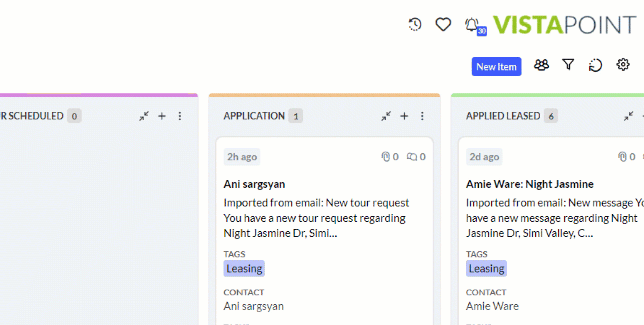Open the Amie Ware: Night Jasmine card
Viewport: 644px width, 325px height.
point(530,184)
